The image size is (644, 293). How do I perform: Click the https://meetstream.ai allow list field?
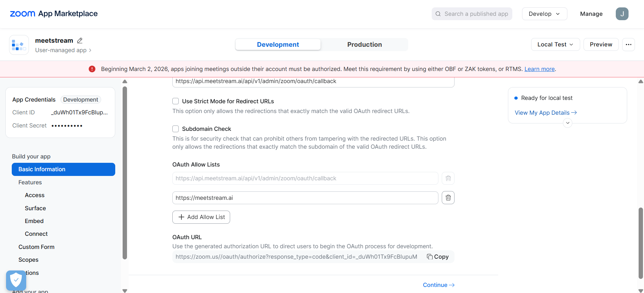(305, 198)
